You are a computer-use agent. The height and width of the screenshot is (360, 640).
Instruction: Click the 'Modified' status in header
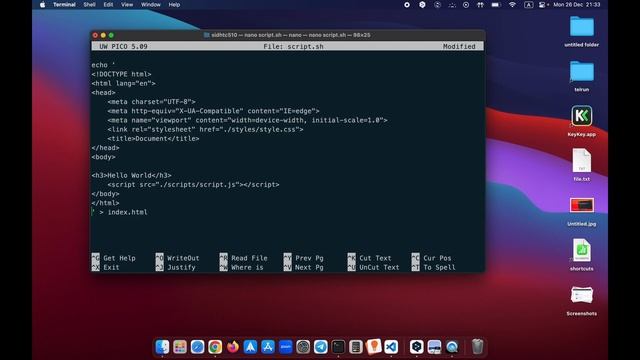459,47
